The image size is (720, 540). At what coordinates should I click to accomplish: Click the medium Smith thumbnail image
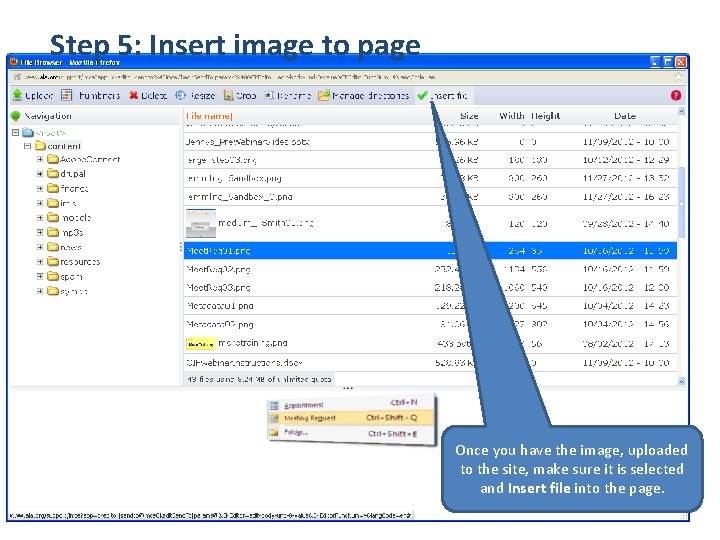[201, 224]
